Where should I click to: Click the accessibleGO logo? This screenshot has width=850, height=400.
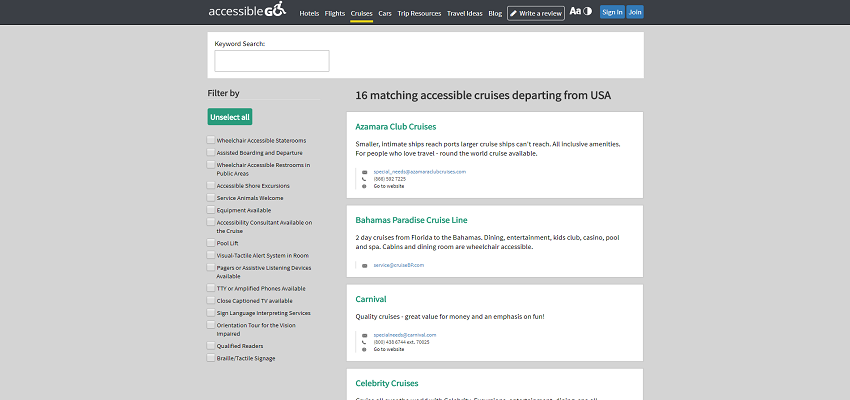(247, 10)
